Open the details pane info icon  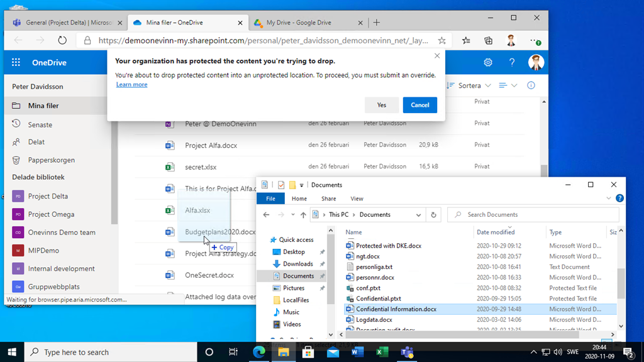(531, 85)
